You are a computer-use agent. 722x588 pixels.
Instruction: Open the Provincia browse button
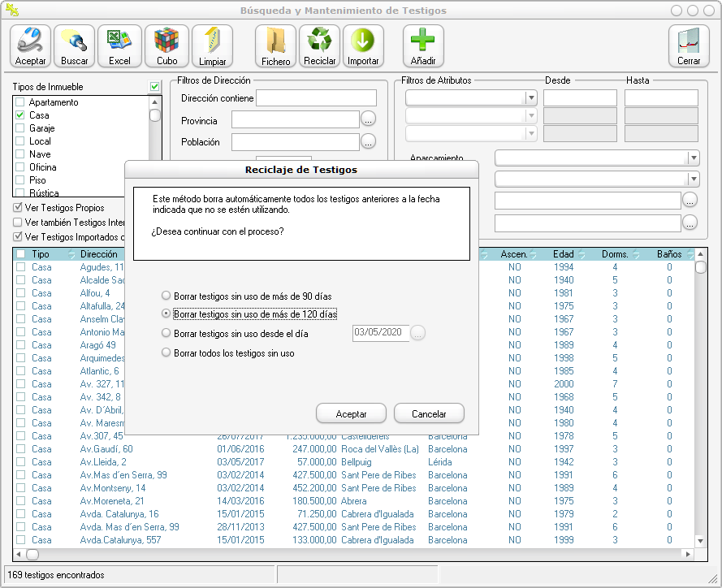(369, 120)
